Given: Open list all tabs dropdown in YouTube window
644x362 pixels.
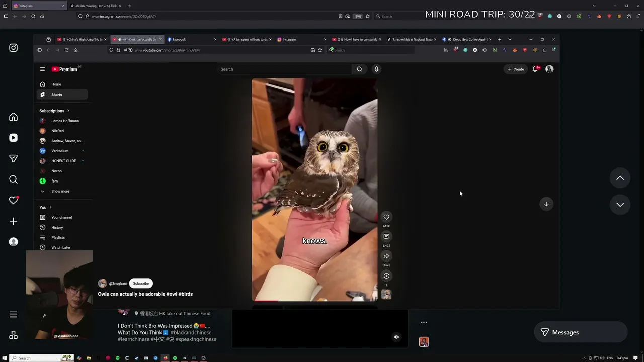Looking at the screenshot, I should [510, 39].
